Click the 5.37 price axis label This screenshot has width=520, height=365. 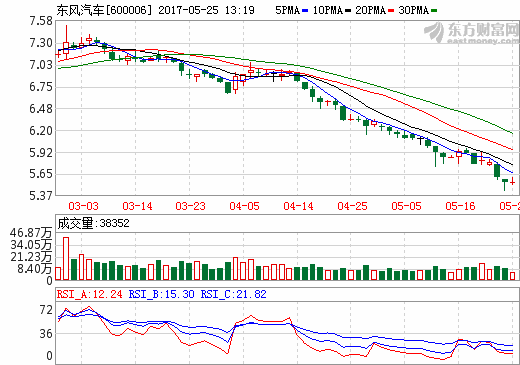(41, 196)
